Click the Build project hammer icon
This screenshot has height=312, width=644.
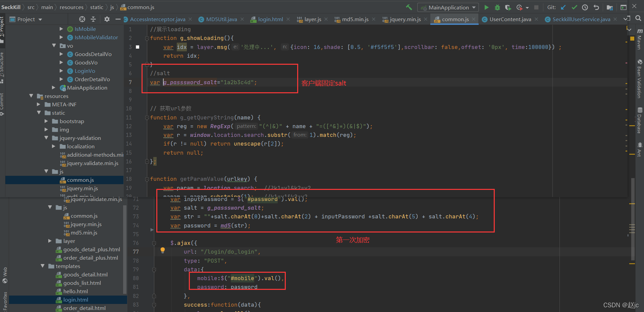[409, 7]
